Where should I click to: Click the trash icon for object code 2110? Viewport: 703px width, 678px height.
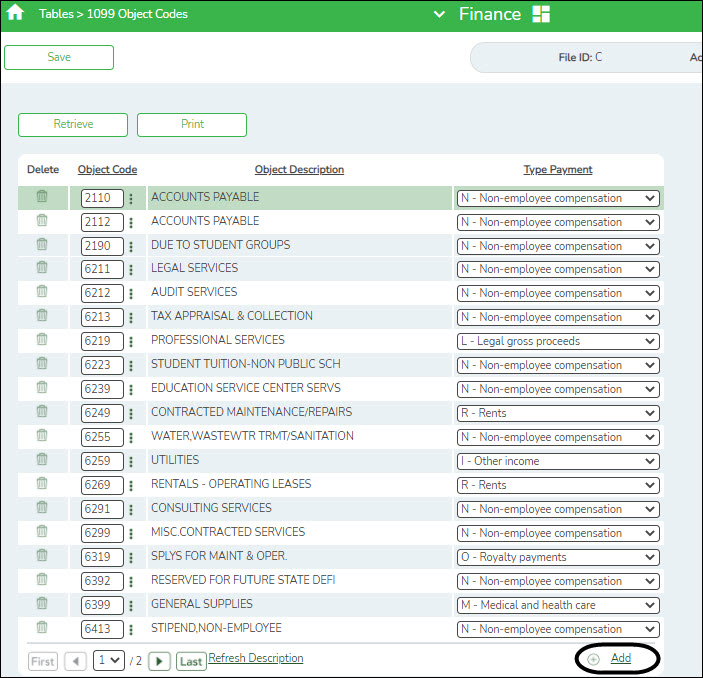coord(42,196)
